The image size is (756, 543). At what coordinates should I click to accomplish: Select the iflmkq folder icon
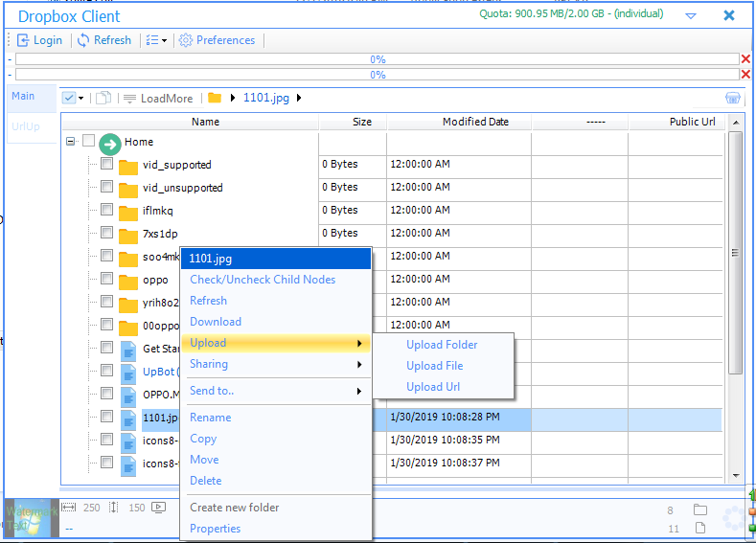pyautogui.click(x=128, y=213)
